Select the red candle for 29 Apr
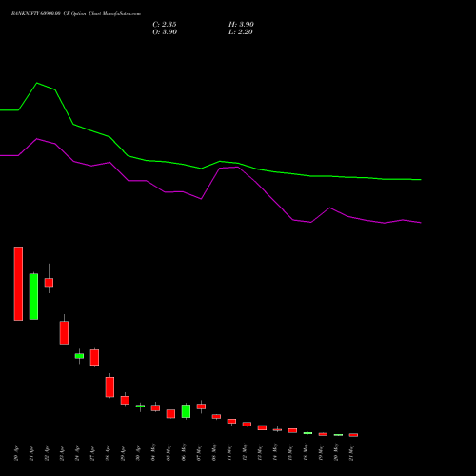Screen dimensions: 476x476 [x=125, y=400]
